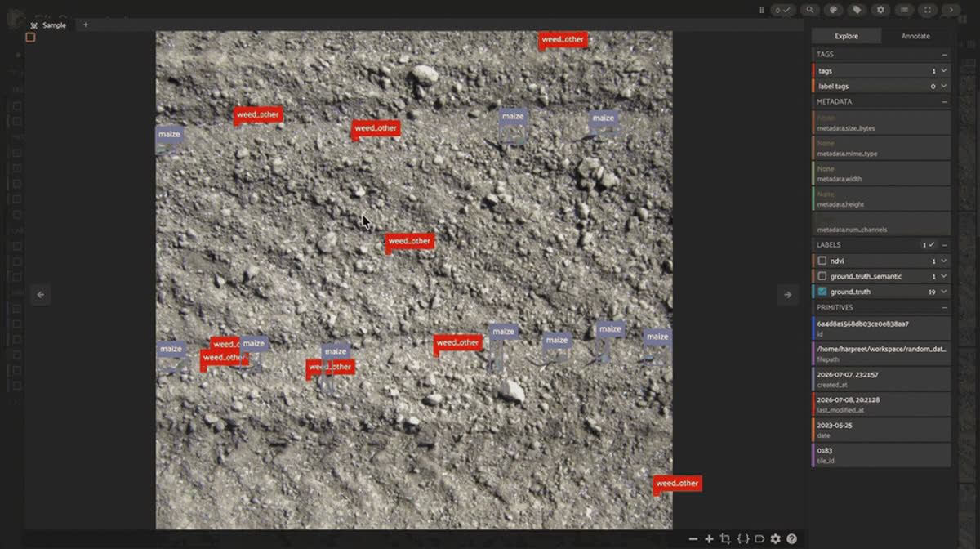Click the metadata.width field

pyautogui.click(x=881, y=174)
